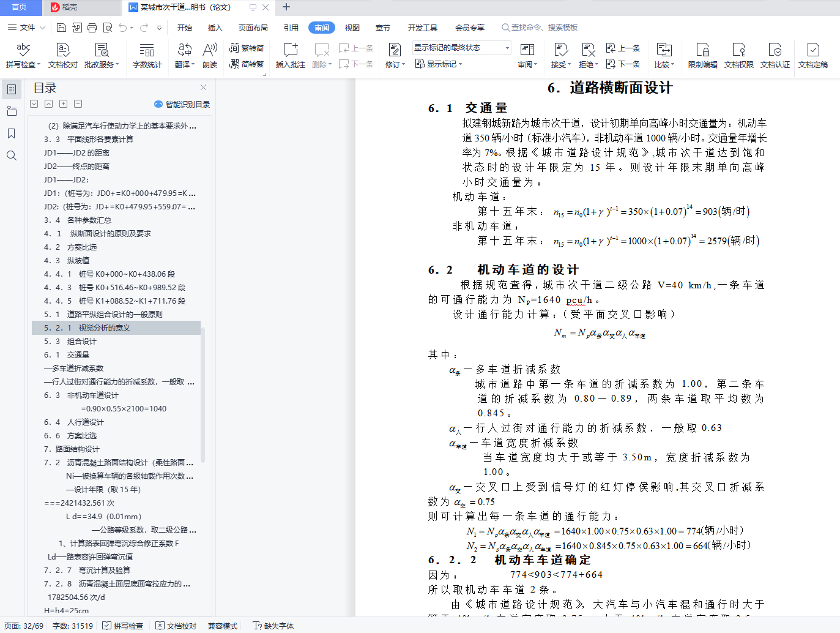
Task: Go to 上一条 comment beside 删除
Action: (x=356, y=48)
